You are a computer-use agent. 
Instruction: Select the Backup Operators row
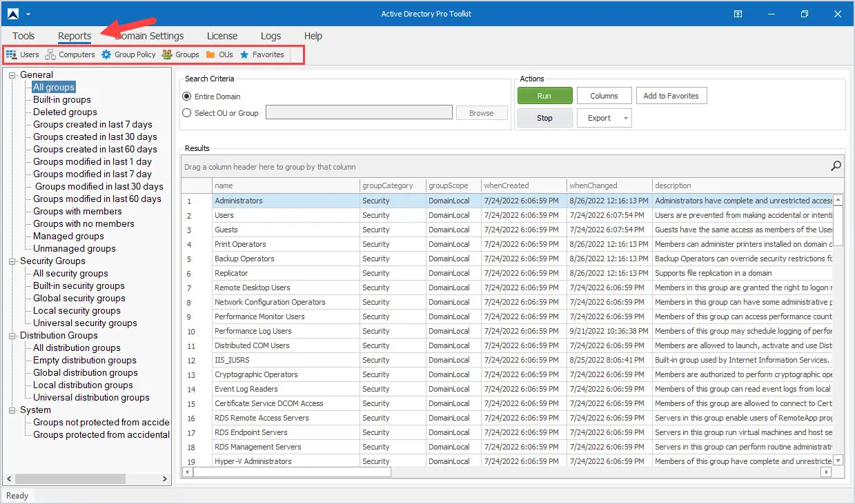coord(507,259)
